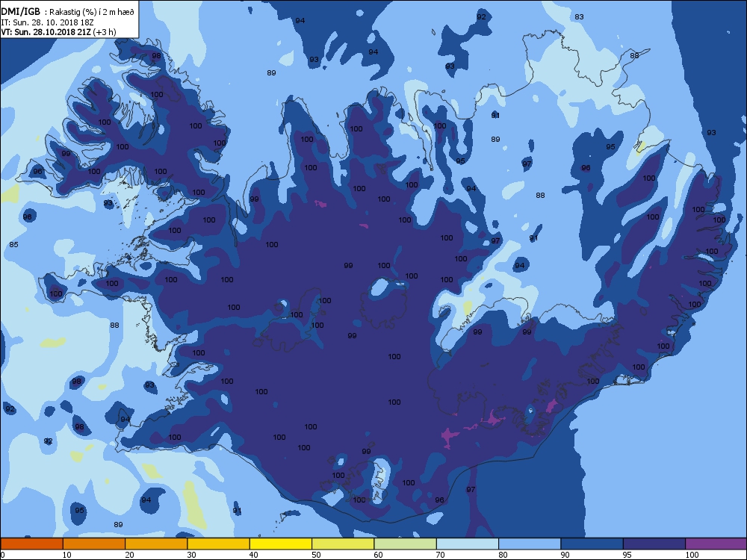
Task: Click legend tick label '90' under color bar
Action: [x=565, y=555]
